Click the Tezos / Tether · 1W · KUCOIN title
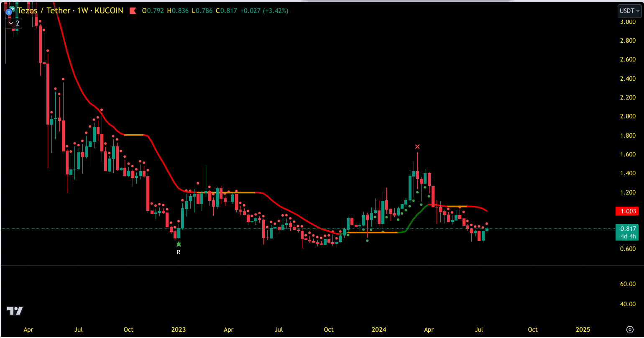Screen dimensions: 644x338 pyautogui.click(x=70, y=11)
